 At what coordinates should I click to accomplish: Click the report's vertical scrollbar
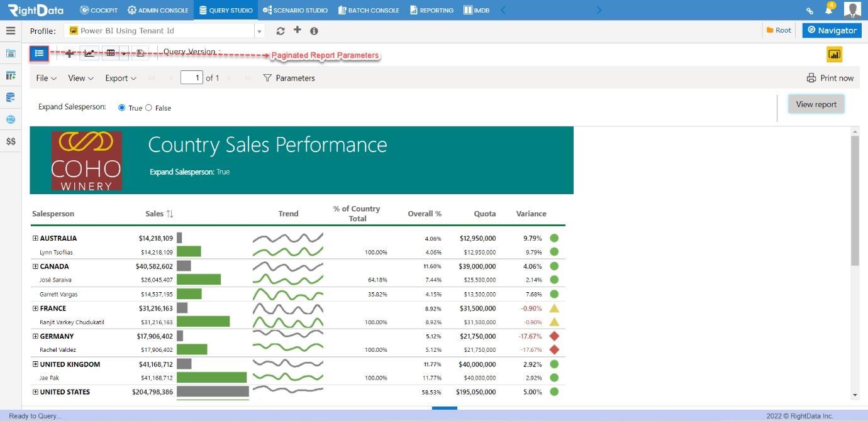pyautogui.click(x=855, y=200)
